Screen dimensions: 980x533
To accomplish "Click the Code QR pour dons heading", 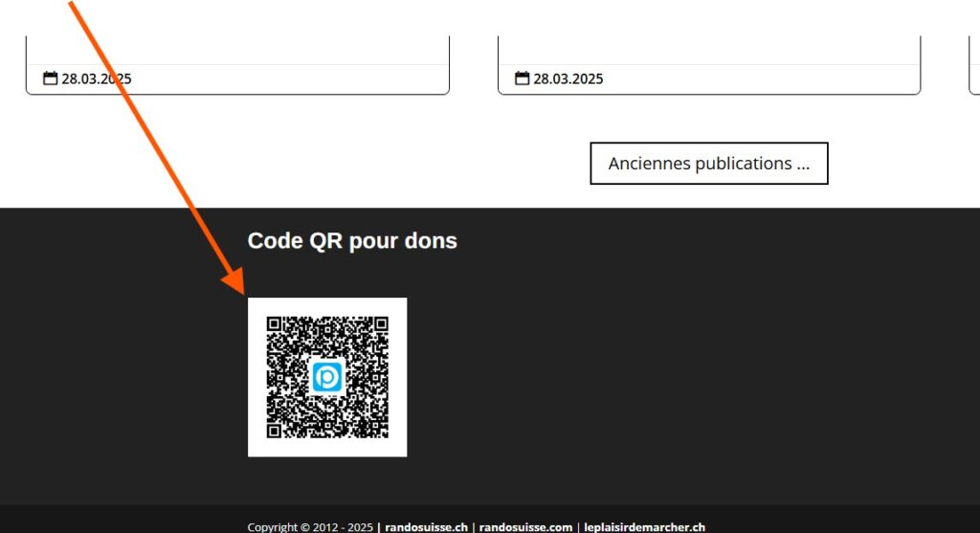I will click(352, 240).
